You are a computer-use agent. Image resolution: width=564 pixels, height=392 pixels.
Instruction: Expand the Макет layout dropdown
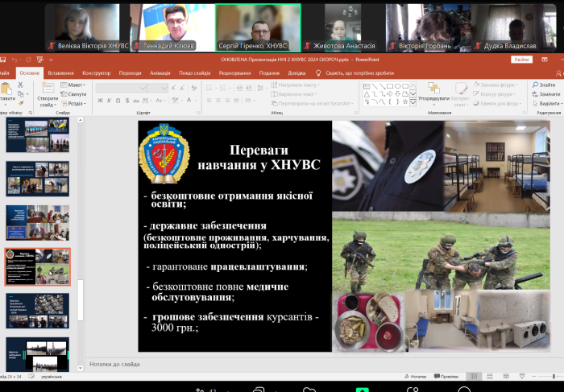(76, 85)
